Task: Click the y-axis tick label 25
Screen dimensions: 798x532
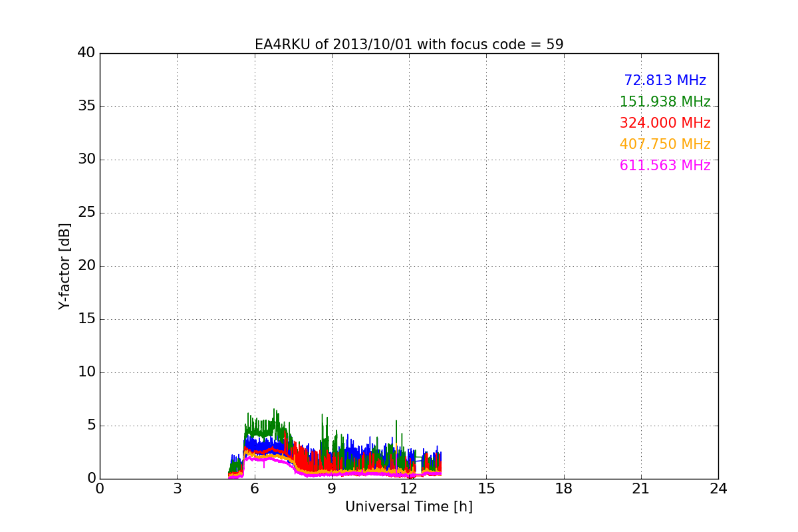Action: coord(86,213)
